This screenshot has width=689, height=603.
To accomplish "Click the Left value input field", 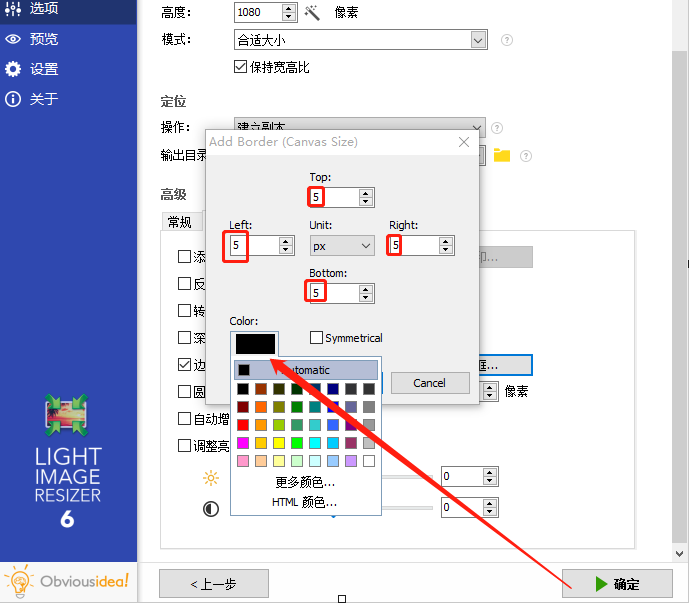I will point(254,246).
